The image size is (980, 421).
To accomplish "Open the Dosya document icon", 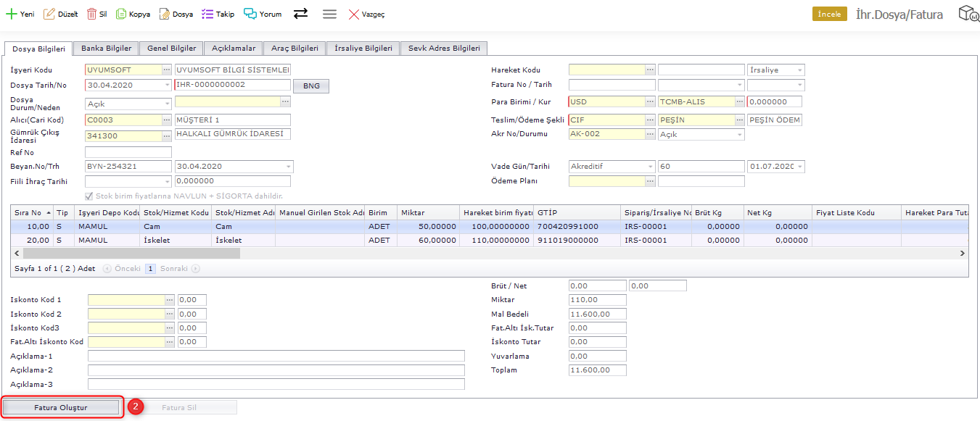I will click(165, 14).
